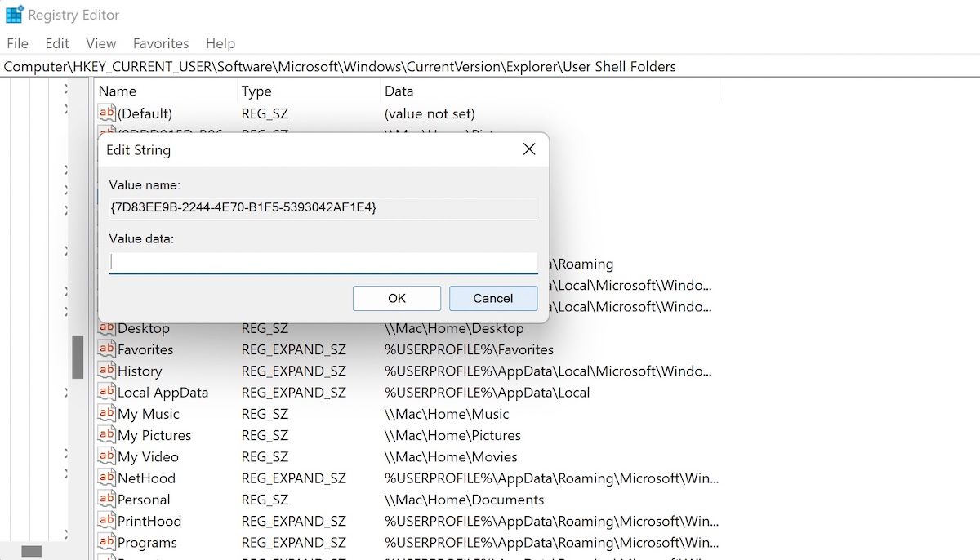This screenshot has height=560, width=980.
Task: Click the Registry Editor app icon in title bar
Action: [x=14, y=15]
